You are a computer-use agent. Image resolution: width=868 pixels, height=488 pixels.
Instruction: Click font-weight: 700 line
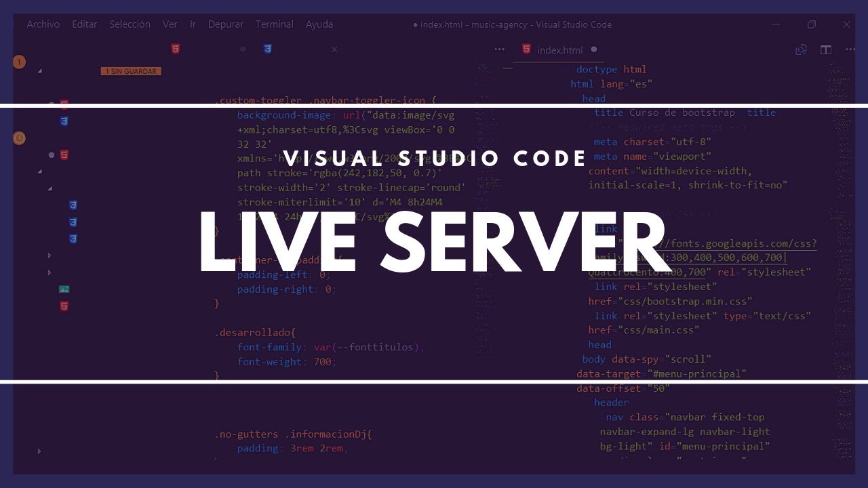tap(287, 362)
